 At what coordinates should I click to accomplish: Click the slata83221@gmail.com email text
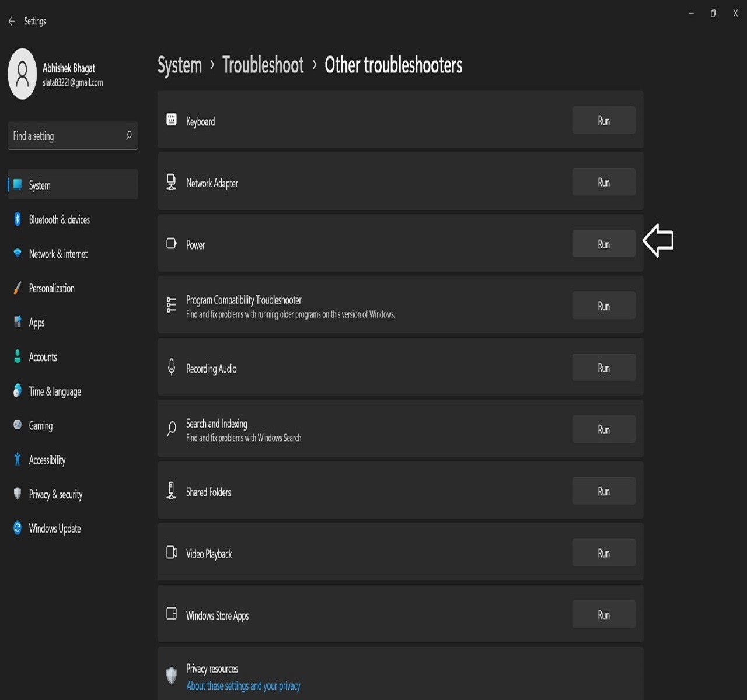[x=73, y=82]
